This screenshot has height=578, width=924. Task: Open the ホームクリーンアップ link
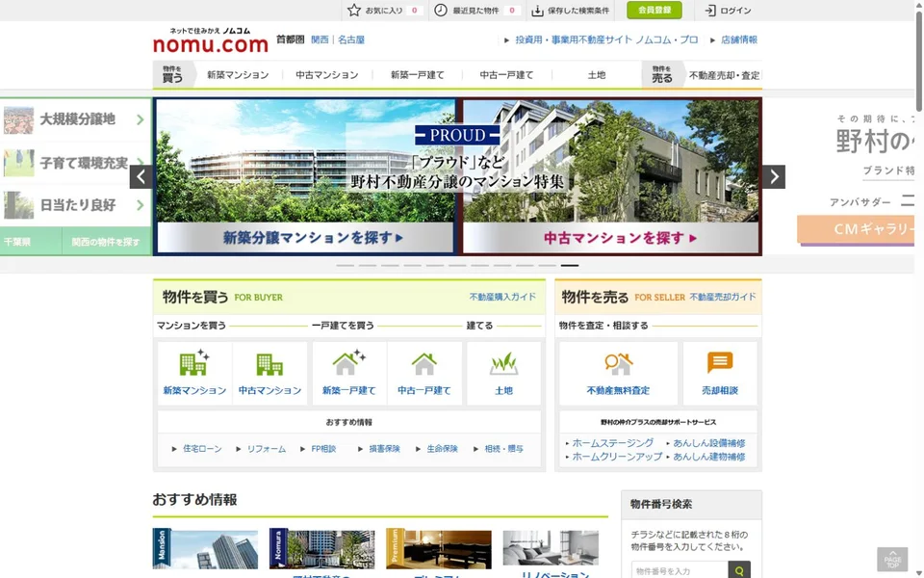[x=617, y=457]
